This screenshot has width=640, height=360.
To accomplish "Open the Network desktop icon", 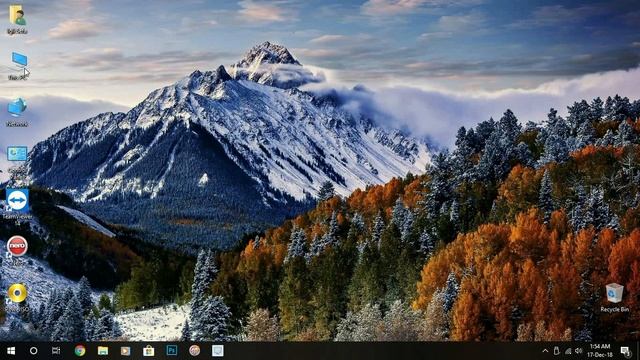I will point(17,112).
